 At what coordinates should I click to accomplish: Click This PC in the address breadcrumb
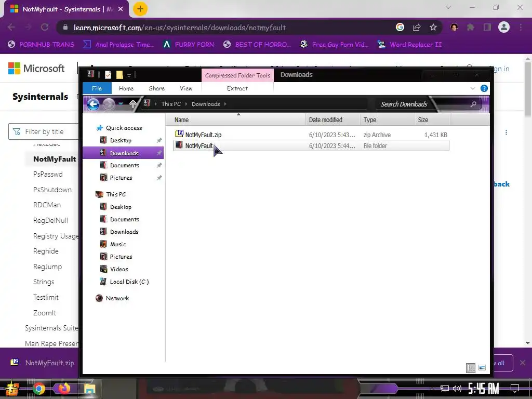click(x=171, y=104)
